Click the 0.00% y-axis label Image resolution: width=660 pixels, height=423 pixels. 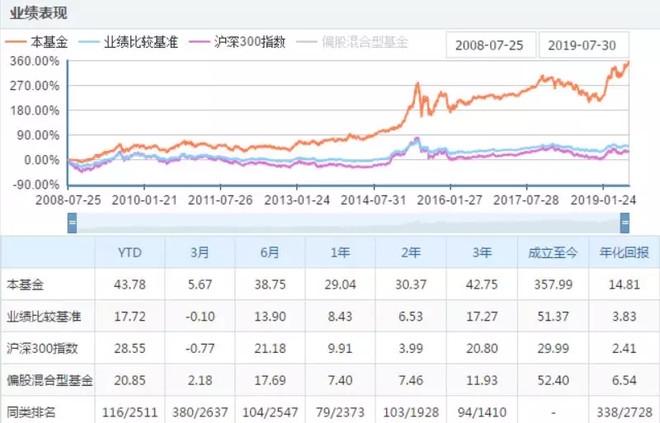coord(42,160)
